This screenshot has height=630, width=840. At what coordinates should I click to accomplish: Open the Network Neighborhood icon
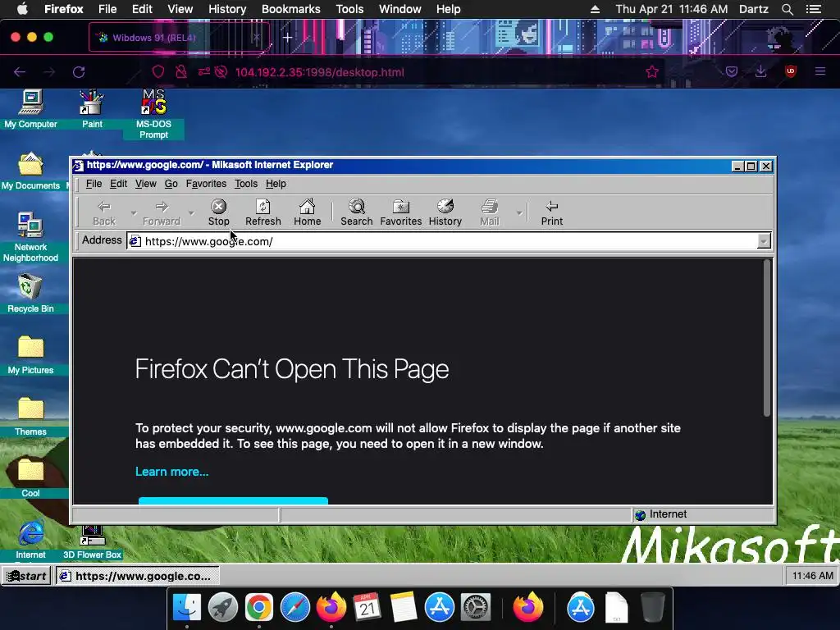click(x=30, y=237)
